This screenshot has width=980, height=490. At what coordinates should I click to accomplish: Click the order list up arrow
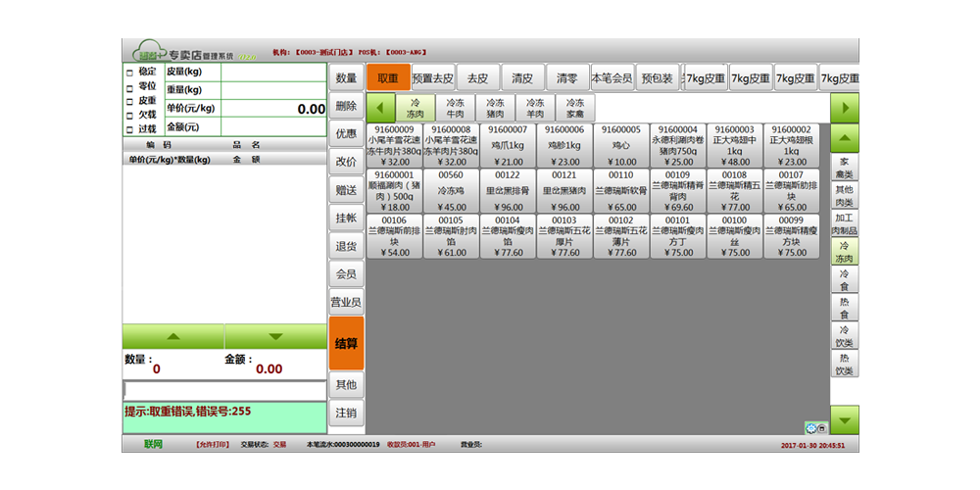tap(173, 336)
